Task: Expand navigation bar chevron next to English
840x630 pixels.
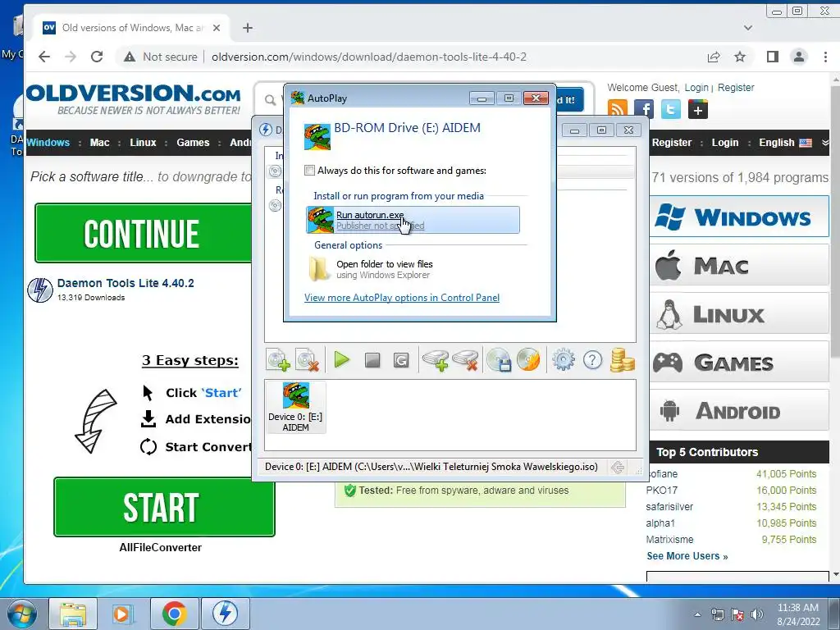Action: tap(825, 143)
